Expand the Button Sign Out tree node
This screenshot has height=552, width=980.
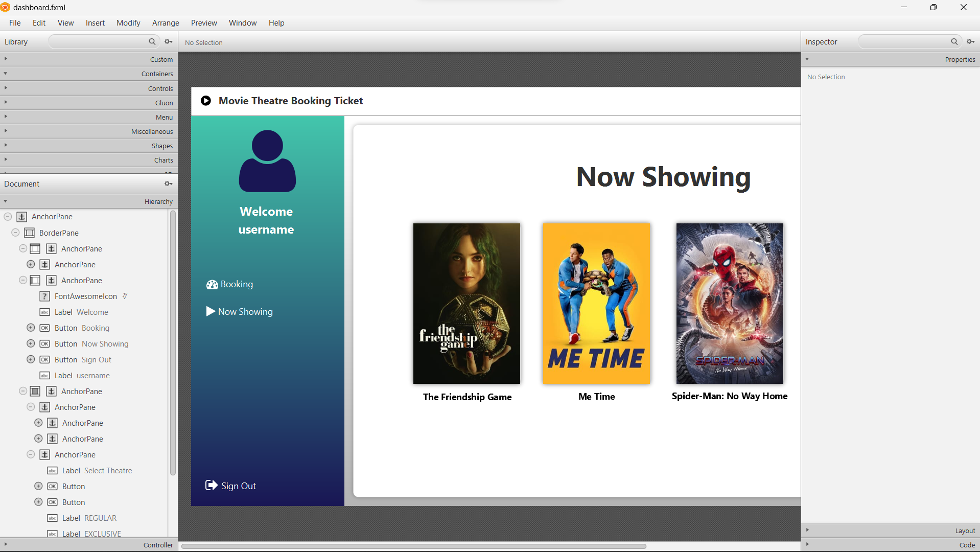(31, 359)
